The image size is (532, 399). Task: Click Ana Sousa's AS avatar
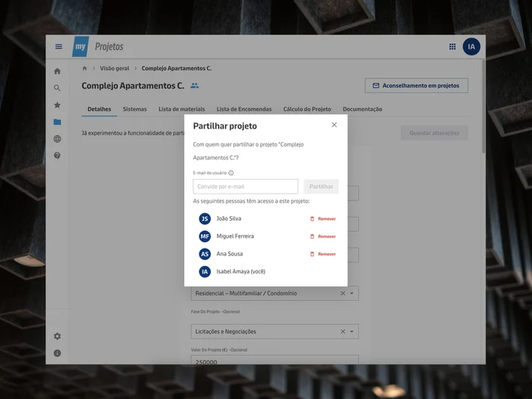pos(205,254)
